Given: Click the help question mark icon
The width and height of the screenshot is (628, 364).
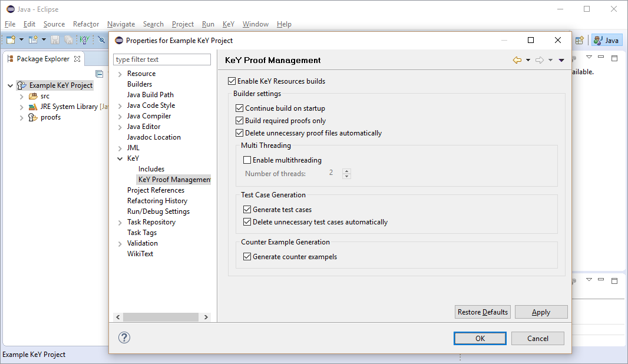Looking at the screenshot, I should point(124,337).
